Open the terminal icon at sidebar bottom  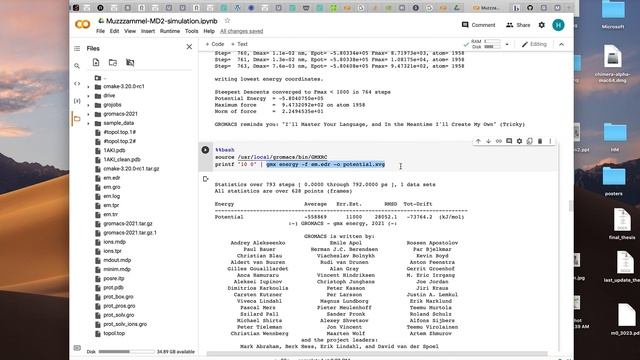tap(77, 348)
